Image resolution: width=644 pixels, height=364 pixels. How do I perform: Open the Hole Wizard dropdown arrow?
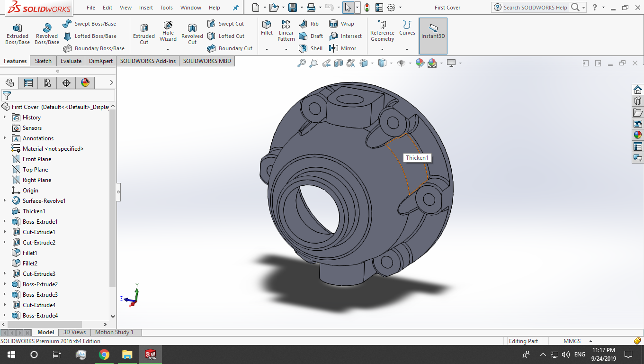pos(168,49)
